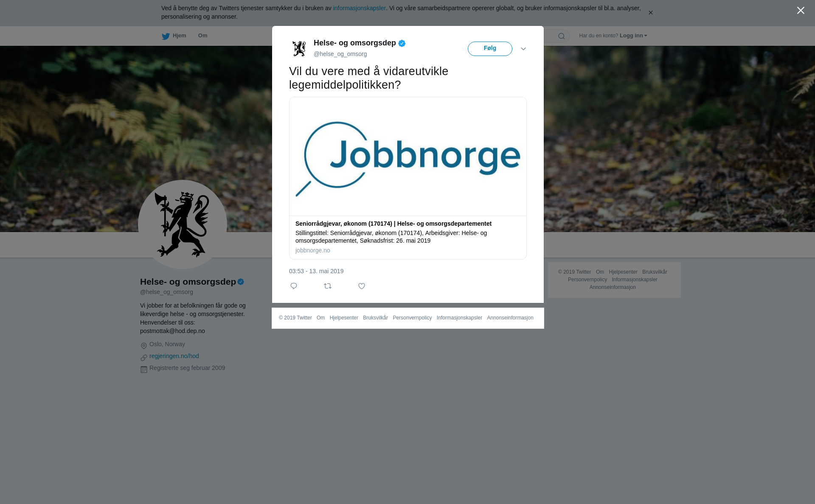Like the tweet with heart icon
Image resolution: width=815 pixels, height=504 pixels.
(x=362, y=286)
